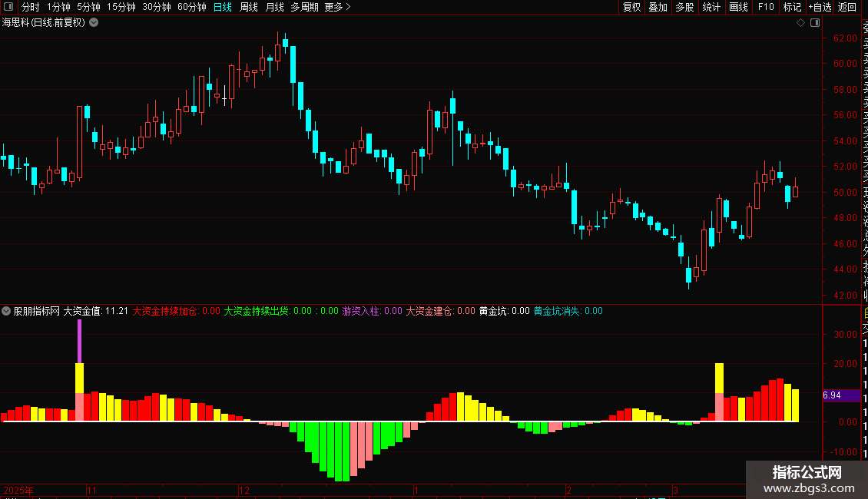868x499 pixels.
Task: Click the 50.00 price axis label
Action: tap(845, 193)
